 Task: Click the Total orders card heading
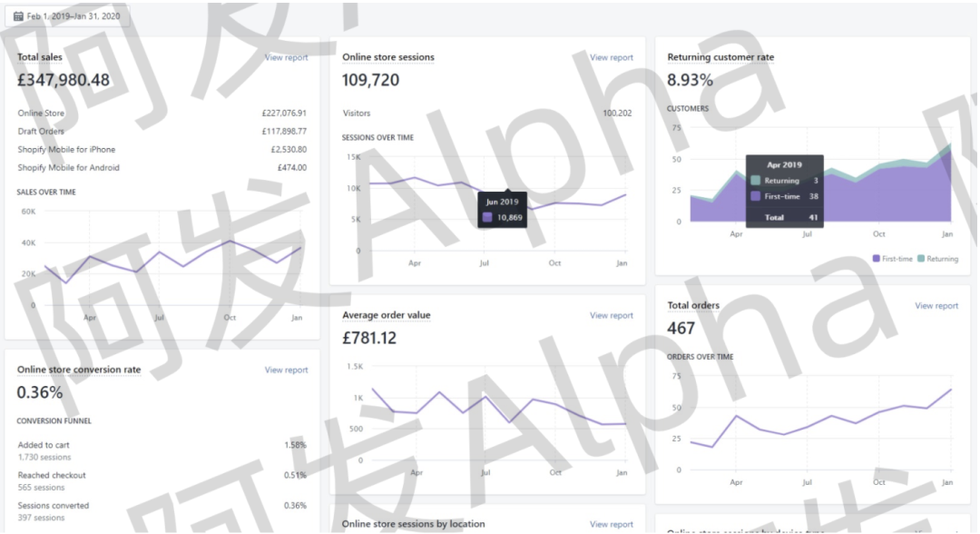[x=693, y=306]
